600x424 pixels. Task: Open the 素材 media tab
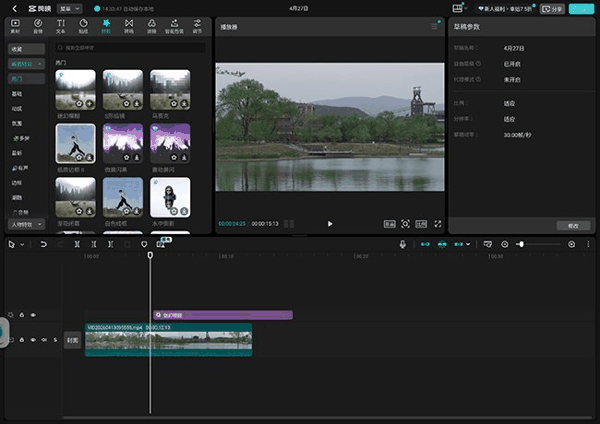pyautogui.click(x=16, y=25)
